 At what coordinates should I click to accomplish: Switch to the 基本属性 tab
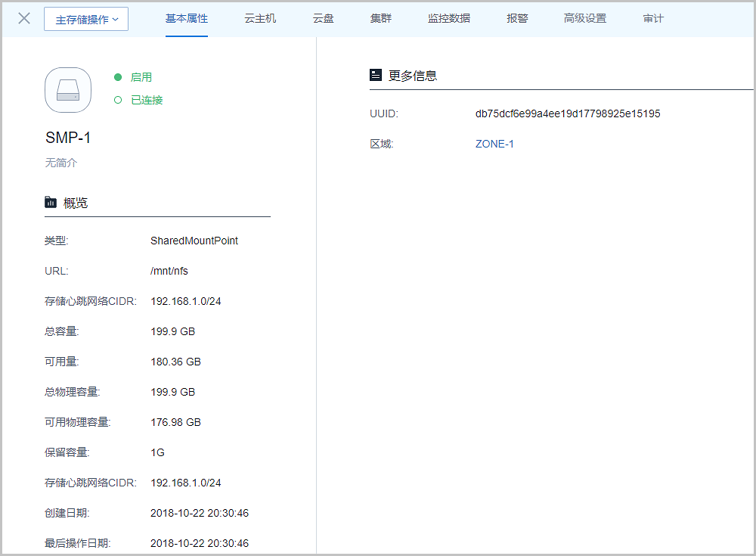point(187,19)
